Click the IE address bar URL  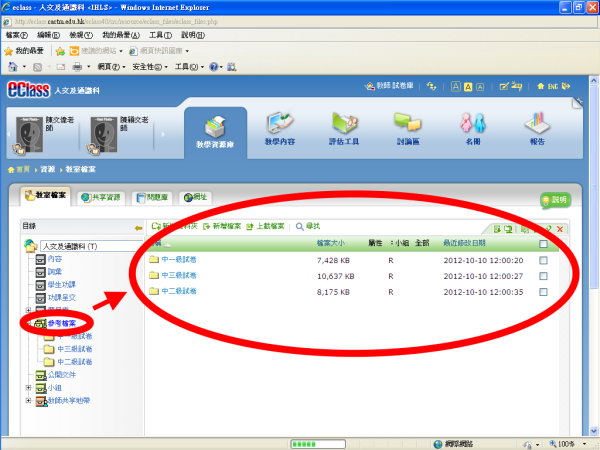[x=116, y=22]
